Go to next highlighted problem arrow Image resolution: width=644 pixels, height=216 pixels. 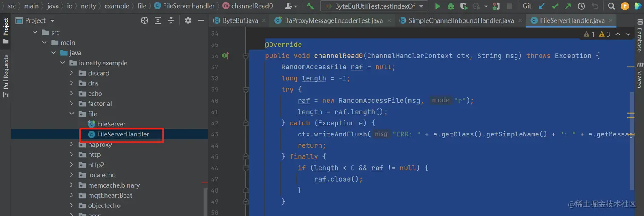click(628, 34)
